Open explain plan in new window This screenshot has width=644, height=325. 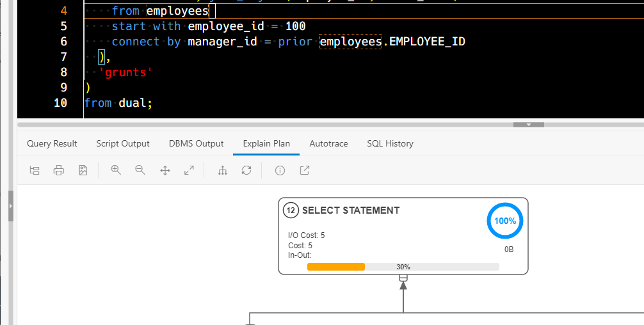[x=304, y=170]
